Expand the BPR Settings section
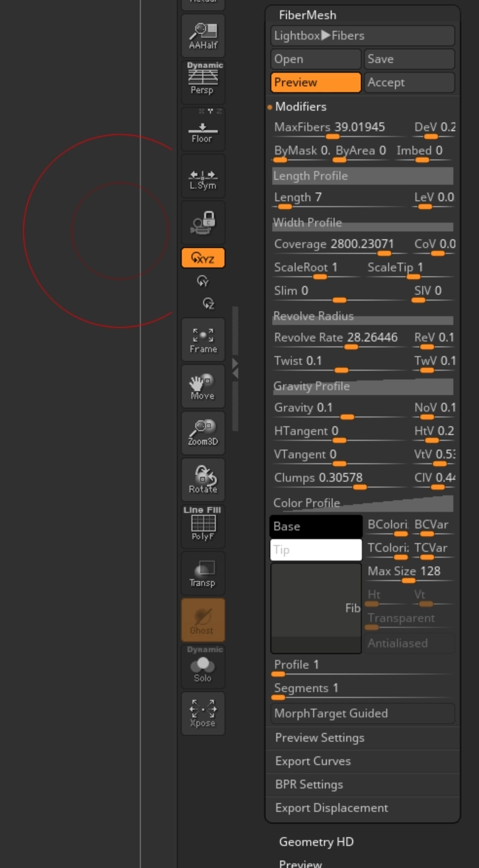The width and height of the screenshot is (479, 868). [x=308, y=784]
